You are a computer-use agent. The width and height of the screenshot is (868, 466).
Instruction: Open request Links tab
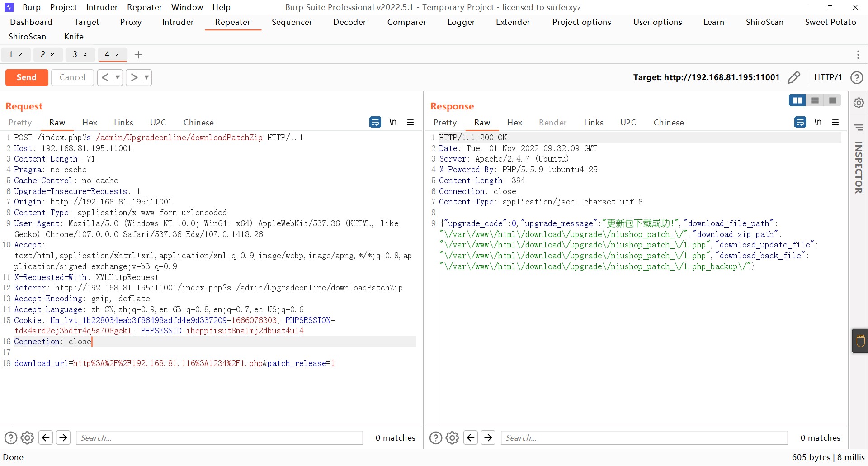coord(123,123)
